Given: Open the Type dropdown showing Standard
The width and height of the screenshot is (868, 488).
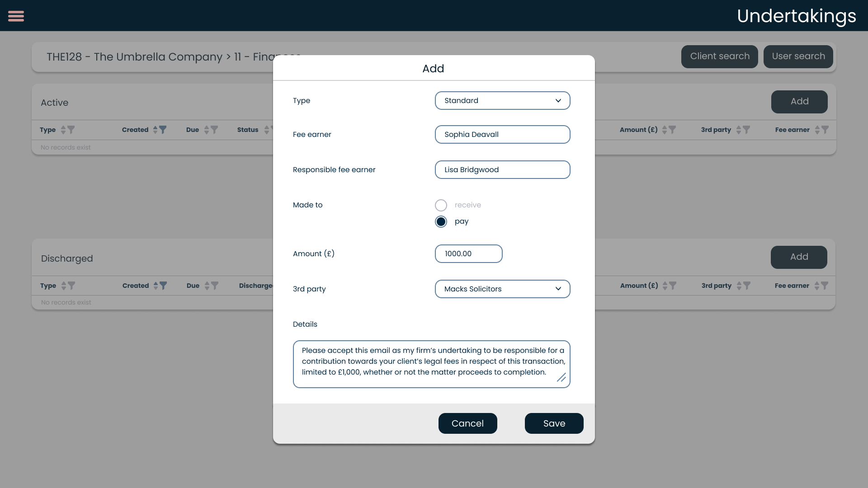Looking at the screenshot, I should (x=502, y=100).
